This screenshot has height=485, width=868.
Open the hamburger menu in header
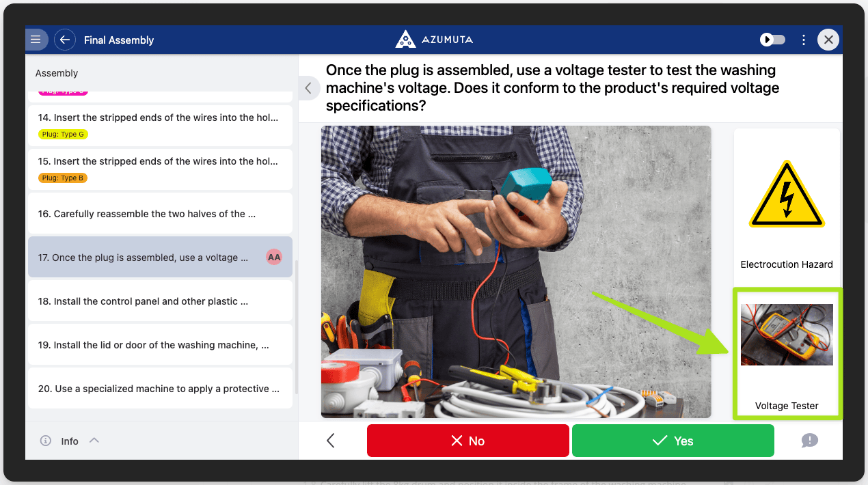coord(36,40)
